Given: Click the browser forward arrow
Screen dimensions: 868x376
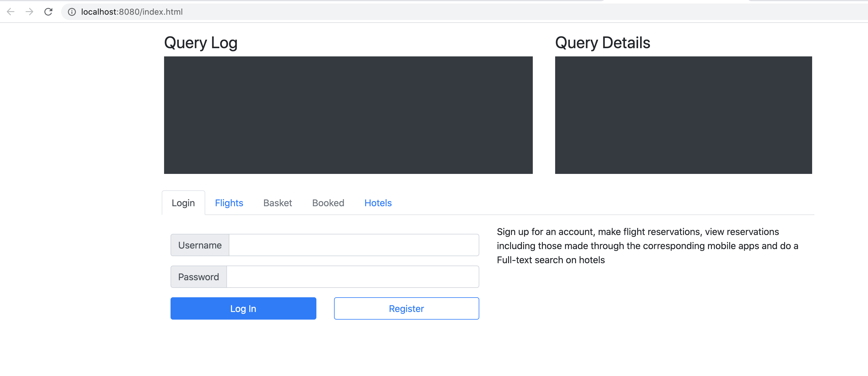Looking at the screenshot, I should coord(29,12).
